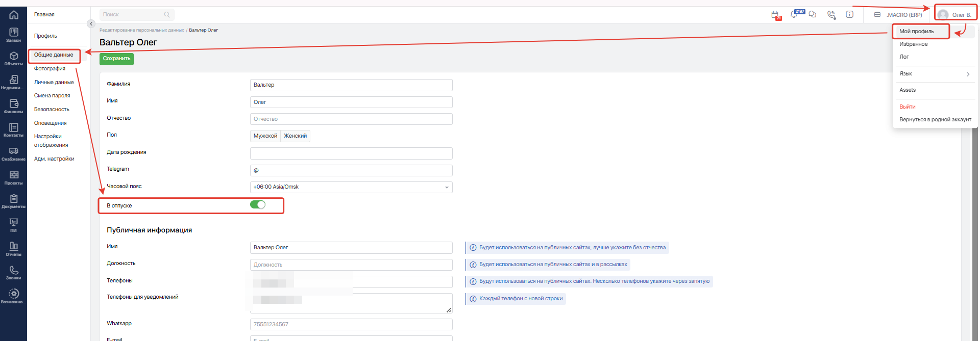Expand the Язык submenu
980x341 pixels.
(934, 74)
